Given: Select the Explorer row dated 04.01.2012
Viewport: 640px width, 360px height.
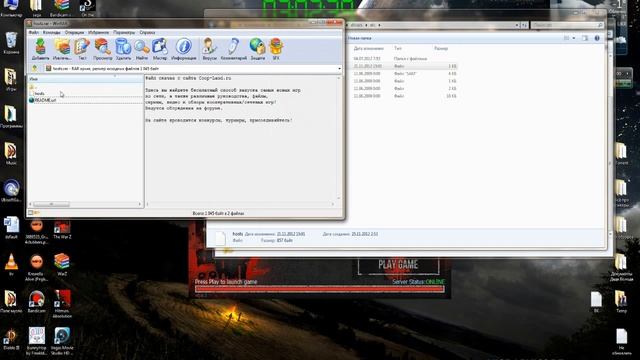Looking at the screenshot, I should tap(405, 59).
